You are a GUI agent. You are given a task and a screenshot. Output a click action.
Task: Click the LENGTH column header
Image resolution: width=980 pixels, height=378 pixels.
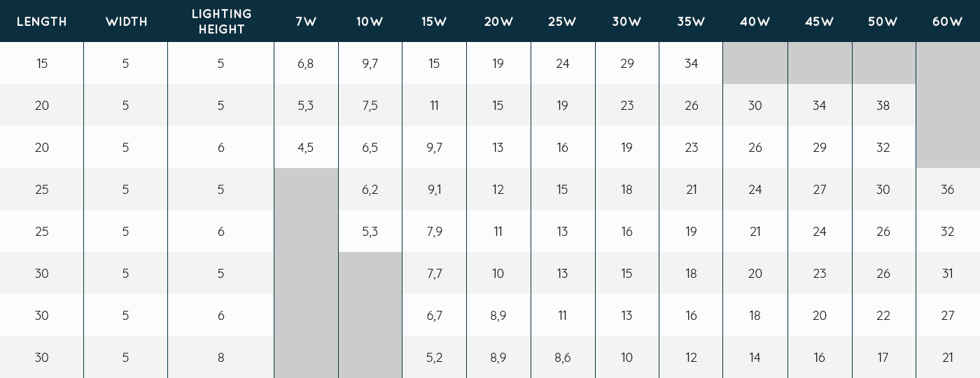coord(42,22)
